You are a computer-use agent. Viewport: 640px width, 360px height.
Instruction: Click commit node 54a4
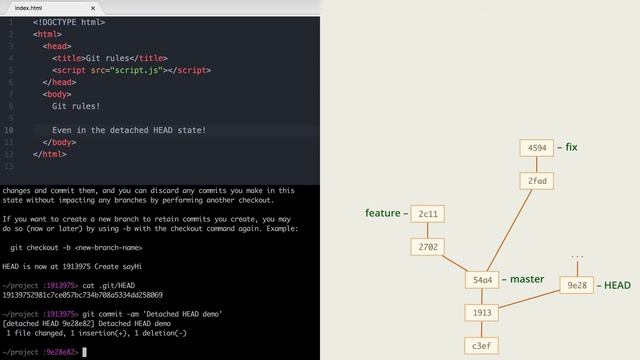(x=482, y=280)
